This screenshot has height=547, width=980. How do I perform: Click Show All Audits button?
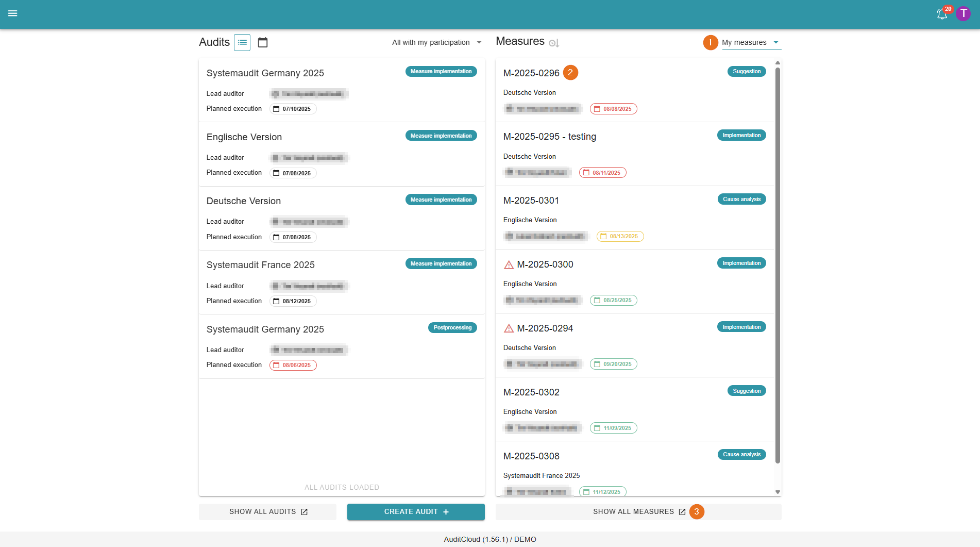[x=267, y=511]
